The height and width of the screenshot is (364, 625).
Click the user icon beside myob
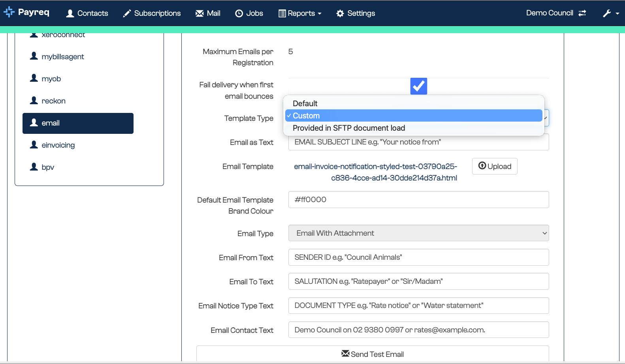tap(34, 78)
